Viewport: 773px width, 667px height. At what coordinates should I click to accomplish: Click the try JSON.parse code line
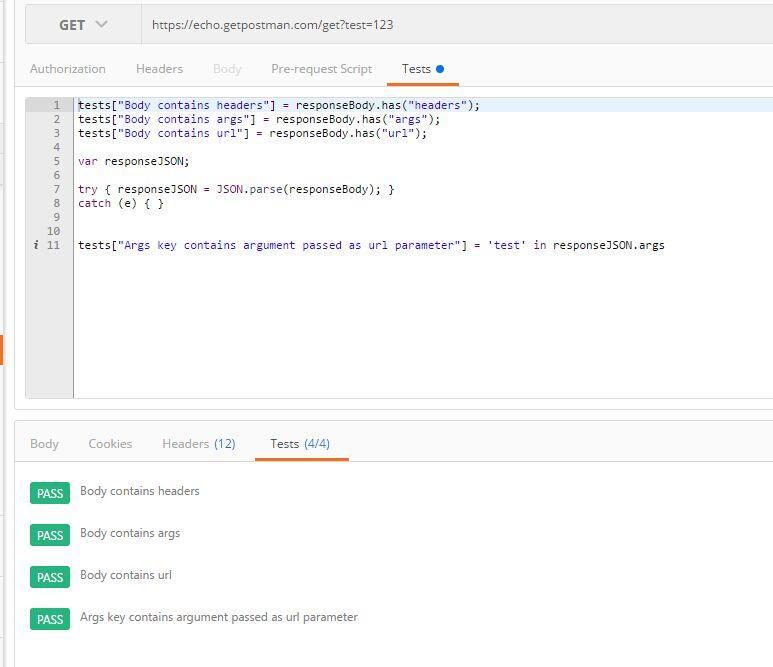[x=236, y=189]
